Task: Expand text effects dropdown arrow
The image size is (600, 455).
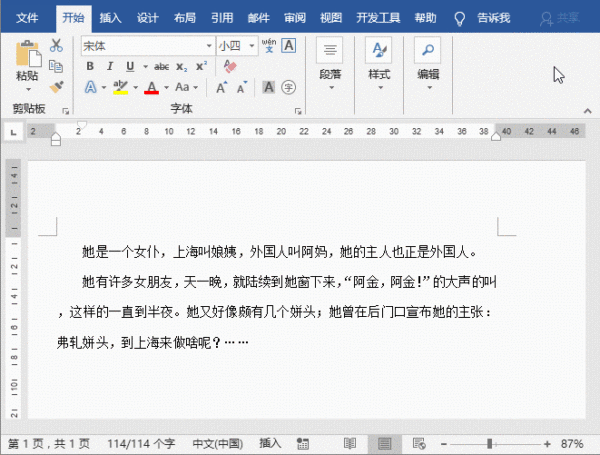Action: point(104,88)
